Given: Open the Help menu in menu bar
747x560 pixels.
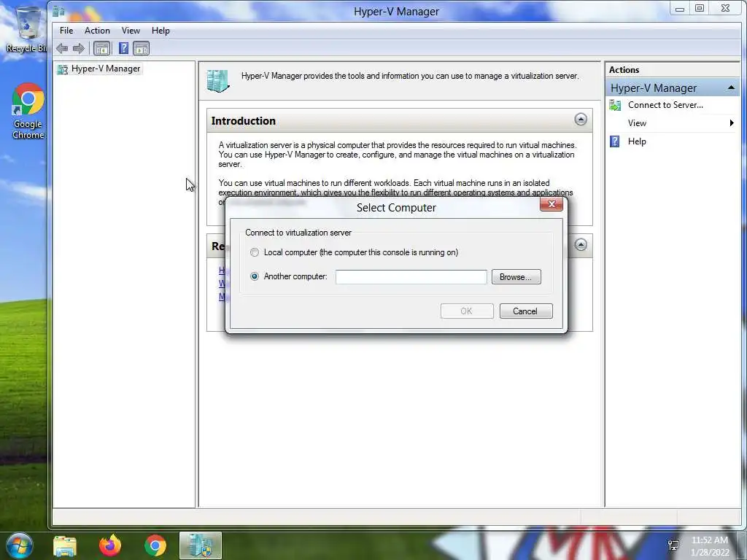Looking at the screenshot, I should click(x=160, y=31).
